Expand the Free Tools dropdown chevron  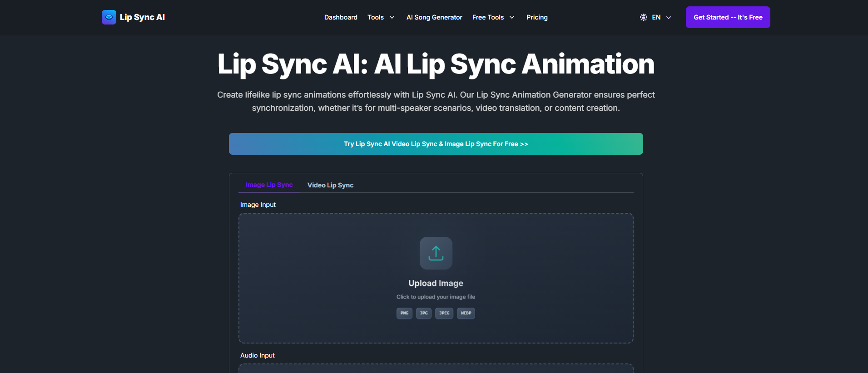(x=512, y=17)
